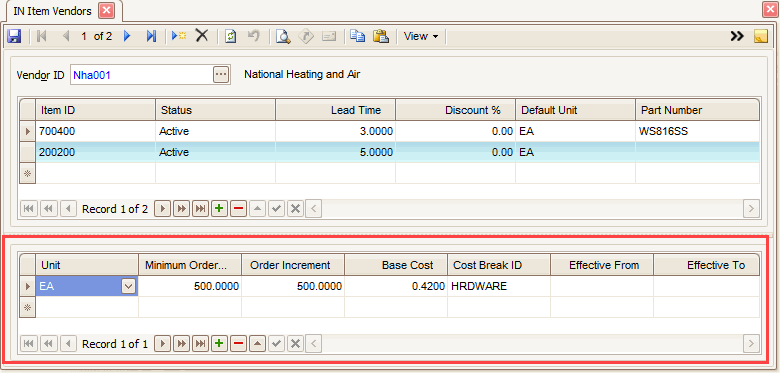Items grid: click cancel-edit X button
This screenshot has height=373, width=780.
[295, 209]
